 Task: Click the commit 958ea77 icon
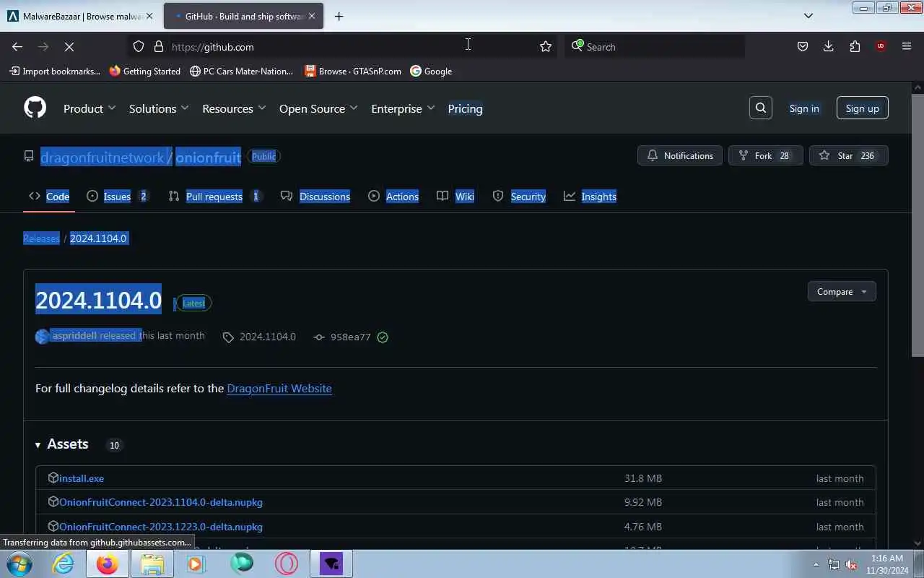(319, 337)
